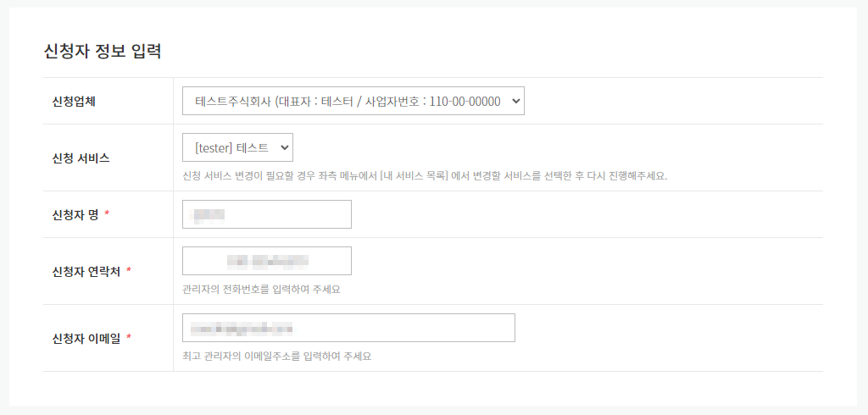868x415 pixels.
Task: Open the 신청 서비스 dropdown
Action: (x=237, y=147)
